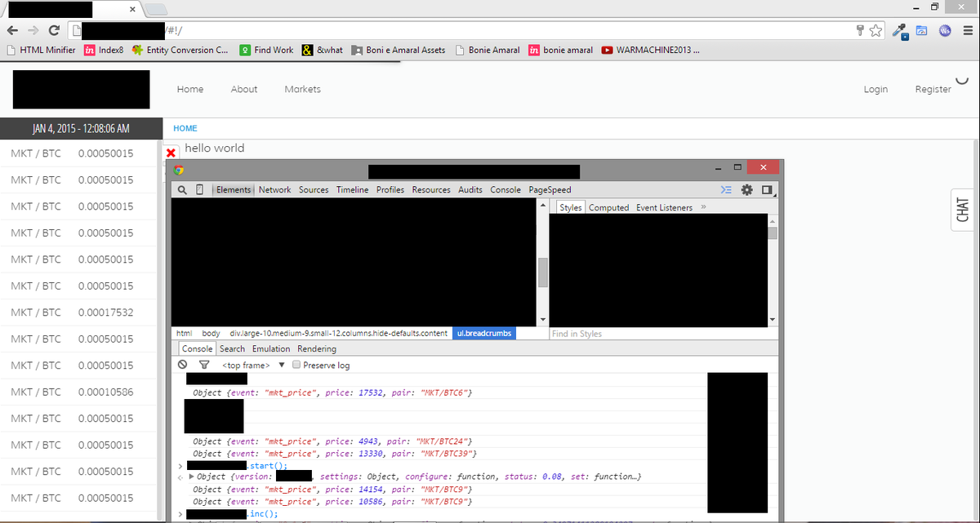Click DevTools magnifier search icon
Viewport: 980px width, 523px height.
[x=184, y=189]
